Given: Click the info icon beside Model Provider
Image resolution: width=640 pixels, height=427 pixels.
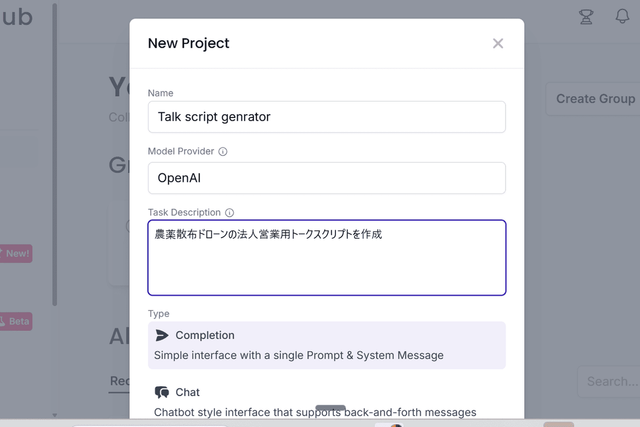Looking at the screenshot, I should 223,152.
